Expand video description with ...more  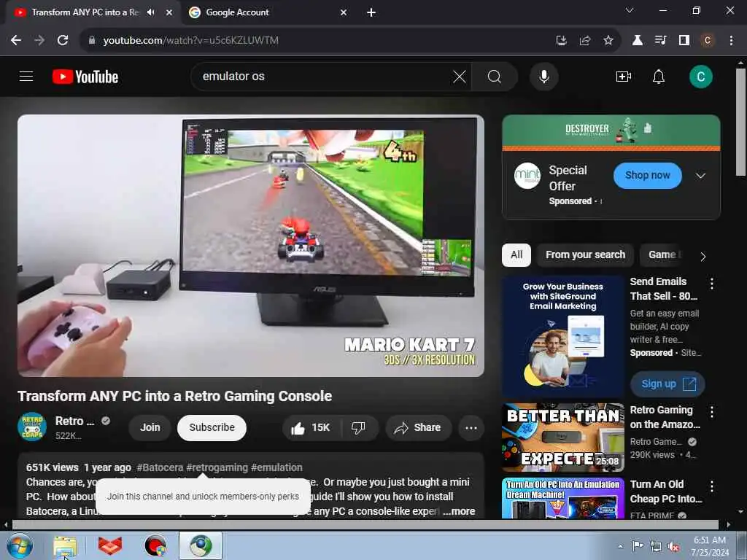pyautogui.click(x=459, y=511)
